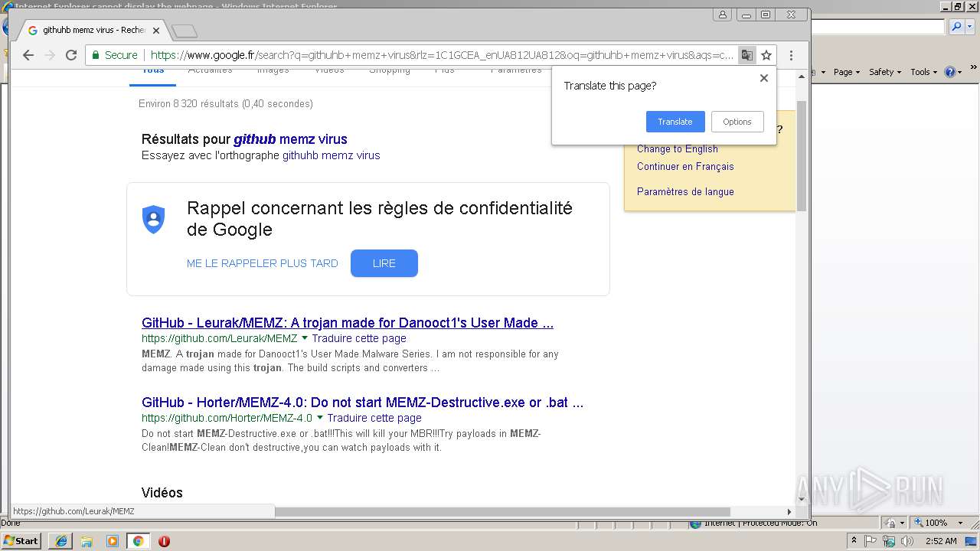
Task: Click the scroll-down arrow of the page
Action: pos(802,500)
